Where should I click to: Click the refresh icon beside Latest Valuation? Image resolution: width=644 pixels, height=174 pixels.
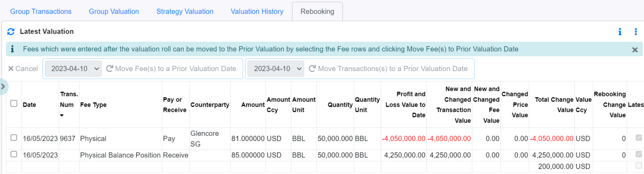tap(11, 32)
